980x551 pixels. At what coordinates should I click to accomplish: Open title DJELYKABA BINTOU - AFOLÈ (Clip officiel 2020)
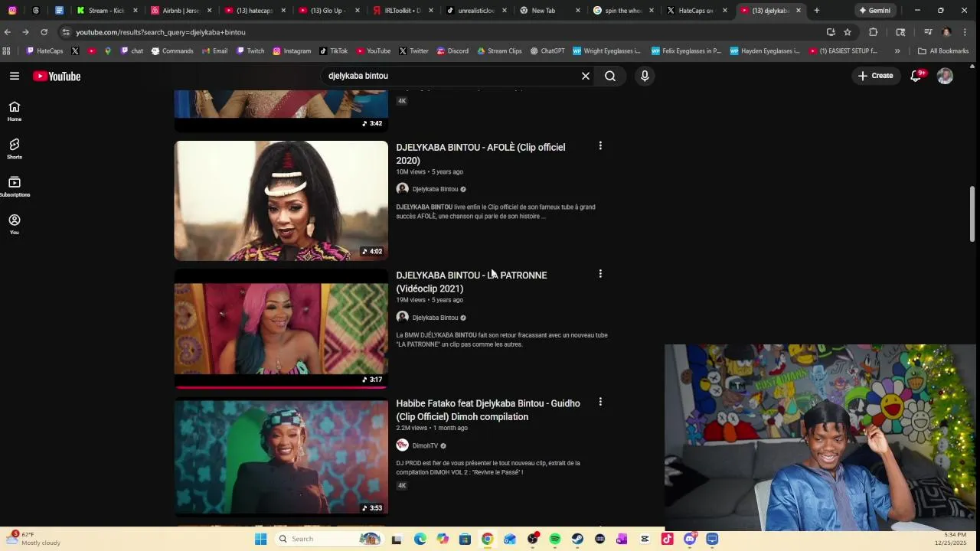tap(481, 154)
